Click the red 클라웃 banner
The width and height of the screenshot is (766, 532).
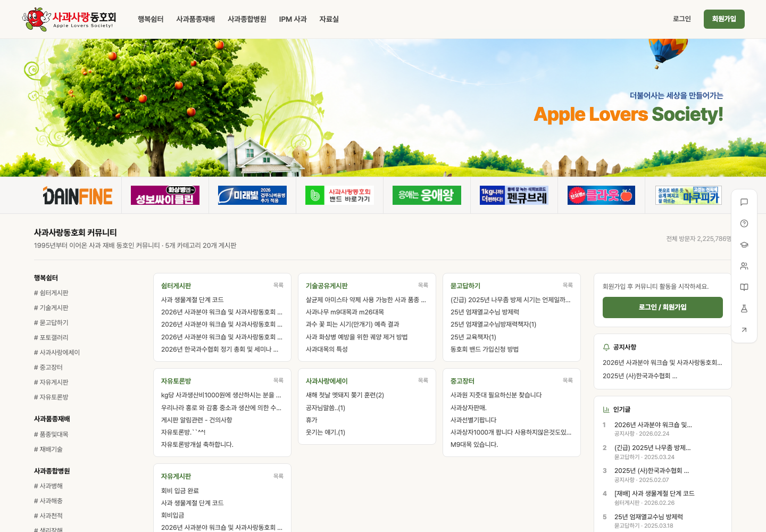coord(601,195)
